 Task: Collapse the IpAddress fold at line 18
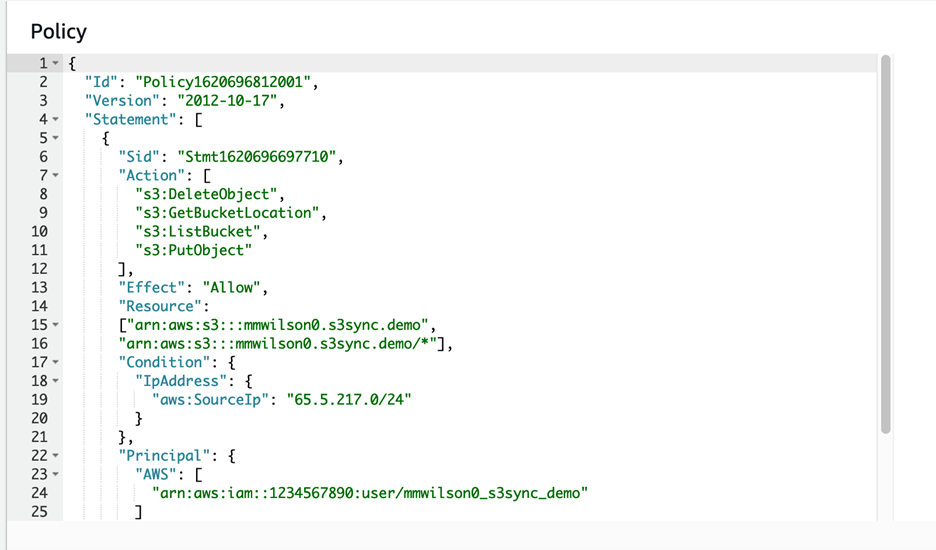56,381
